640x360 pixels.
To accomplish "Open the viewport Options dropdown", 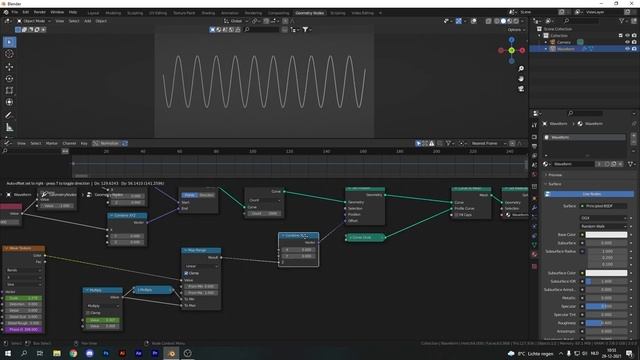I will click(516, 30).
